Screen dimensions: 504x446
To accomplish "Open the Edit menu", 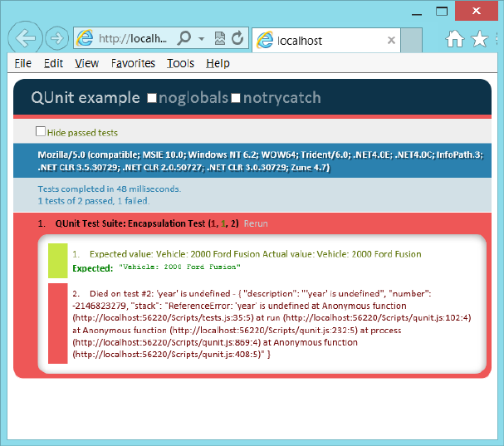I will tap(53, 63).
